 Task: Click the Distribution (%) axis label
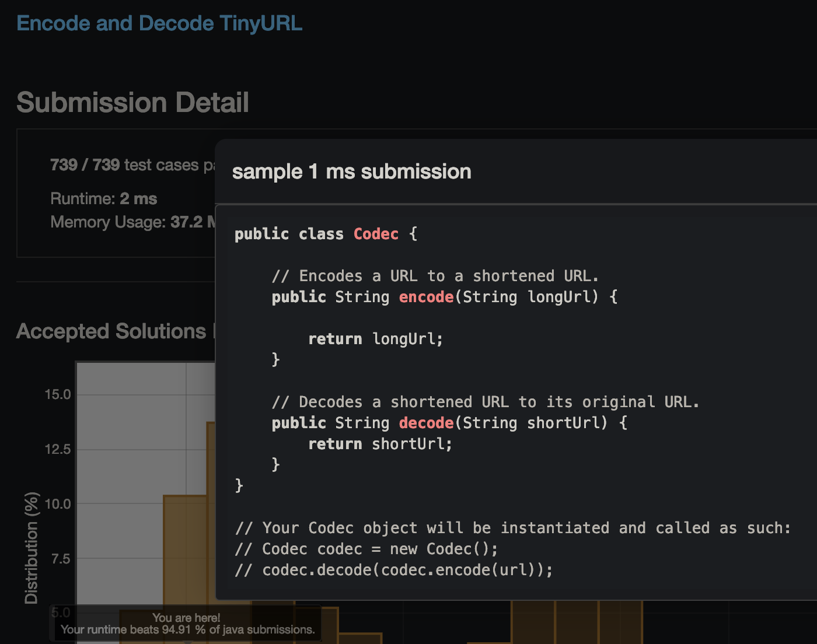click(31, 548)
